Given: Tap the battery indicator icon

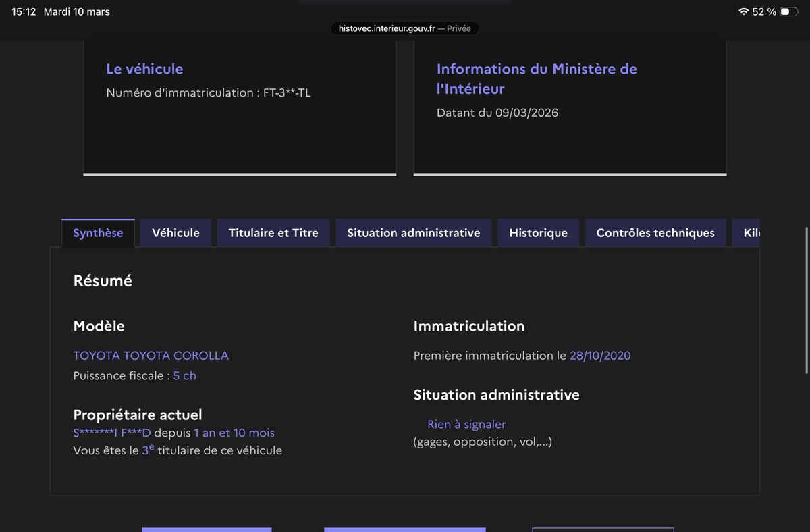Looking at the screenshot, I should 789,12.
